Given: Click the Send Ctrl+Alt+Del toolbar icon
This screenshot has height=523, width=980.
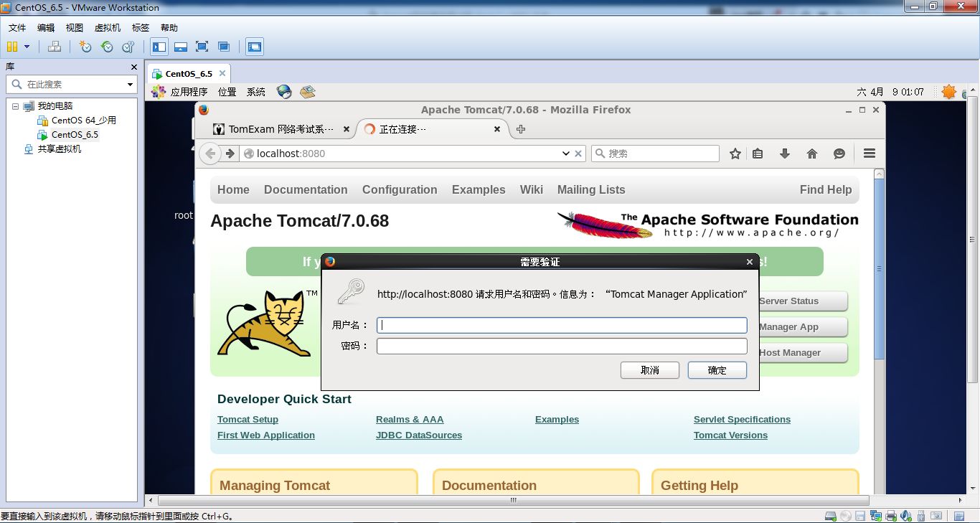Looking at the screenshot, I should 55,47.
